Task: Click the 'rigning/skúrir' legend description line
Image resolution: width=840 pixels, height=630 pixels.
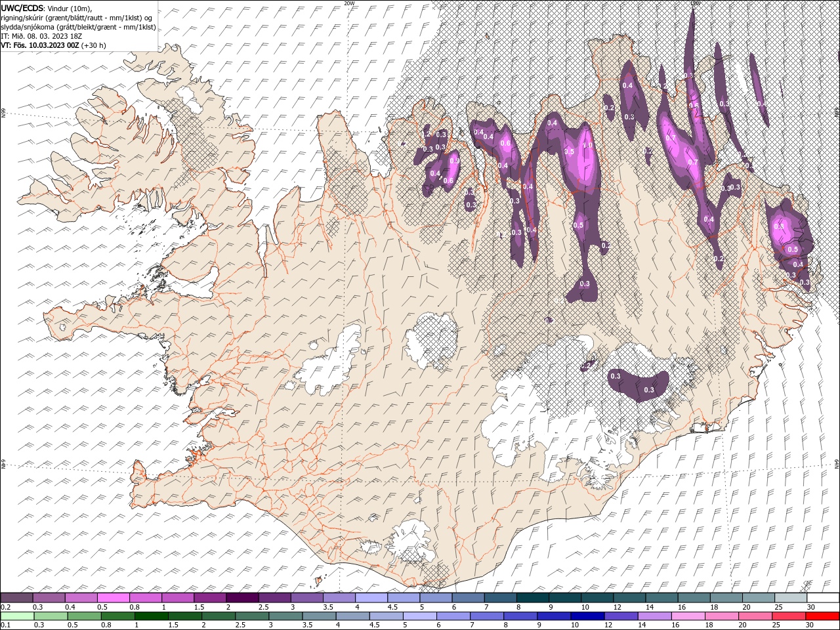Action: (x=77, y=18)
